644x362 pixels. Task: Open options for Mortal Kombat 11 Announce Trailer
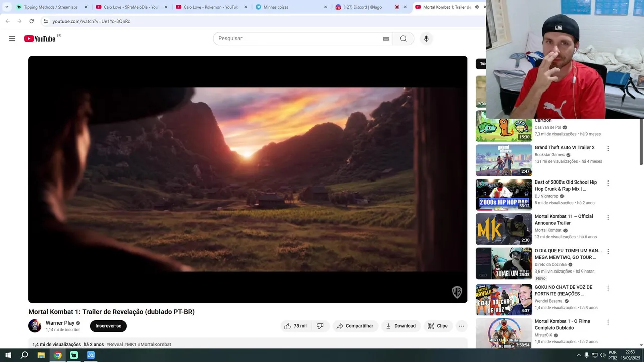click(608, 217)
